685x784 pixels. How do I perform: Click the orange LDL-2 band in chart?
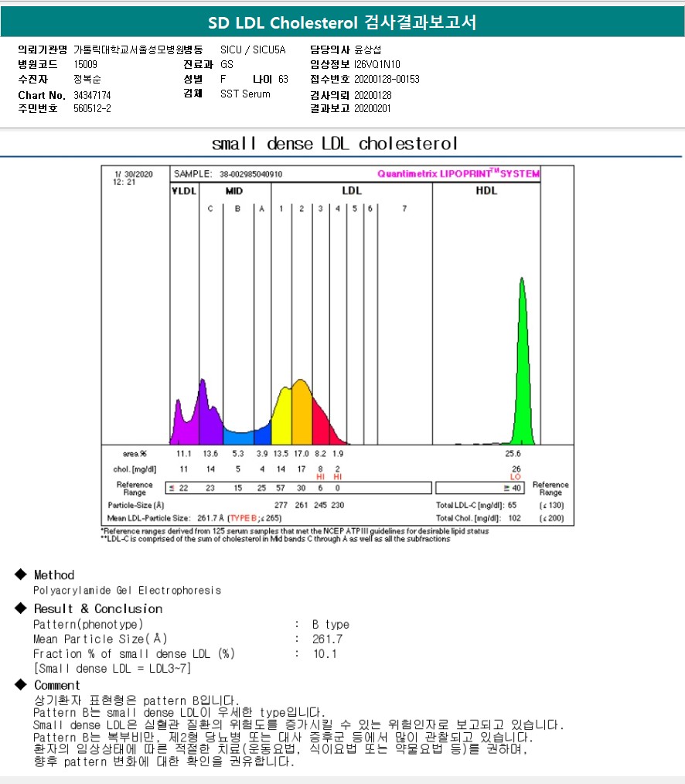[x=302, y=415]
